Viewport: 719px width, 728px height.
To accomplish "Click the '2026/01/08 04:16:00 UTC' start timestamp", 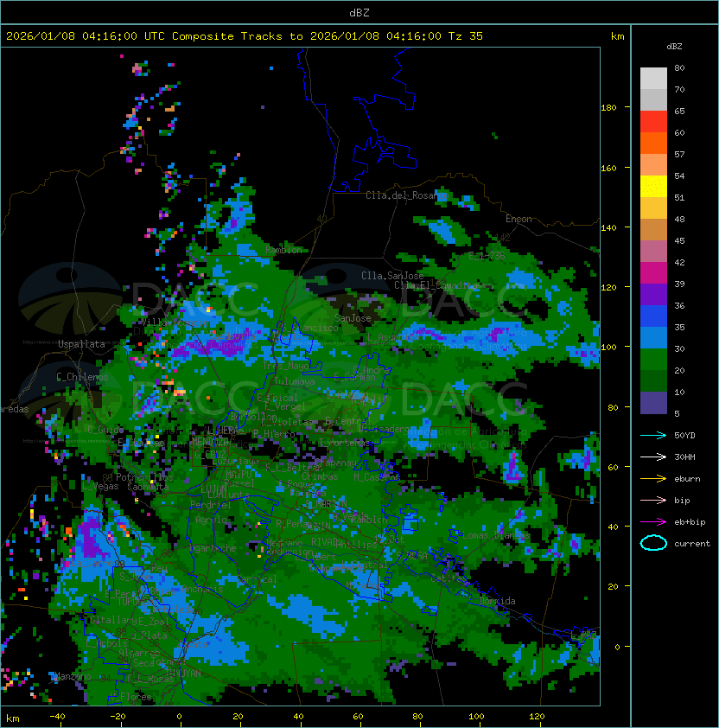I will 86,36.
